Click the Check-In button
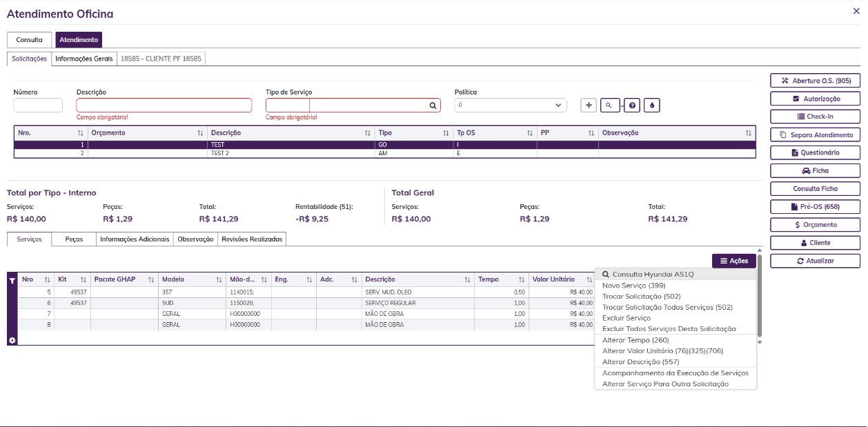Screen dimensions: 868x427 [815, 117]
